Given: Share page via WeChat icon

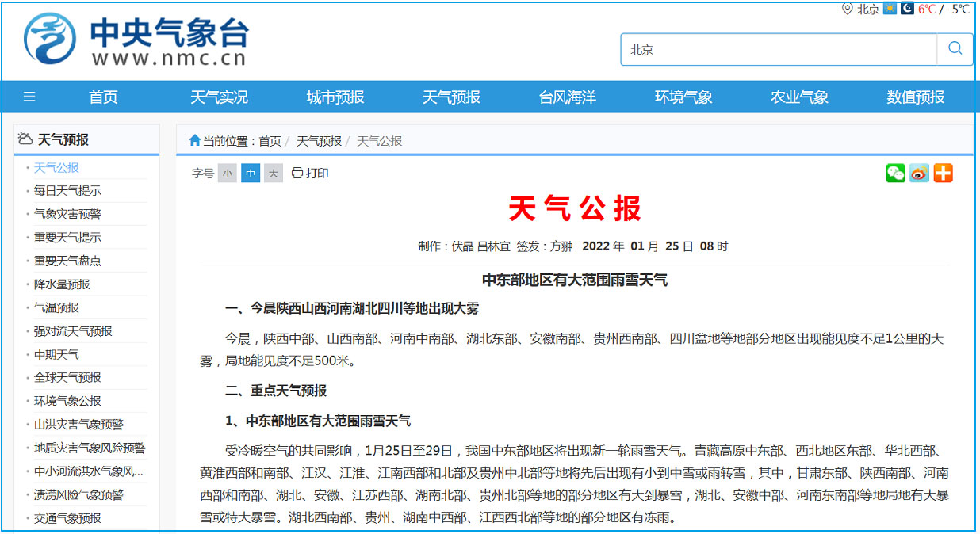Looking at the screenshot, I should [895, 173].
